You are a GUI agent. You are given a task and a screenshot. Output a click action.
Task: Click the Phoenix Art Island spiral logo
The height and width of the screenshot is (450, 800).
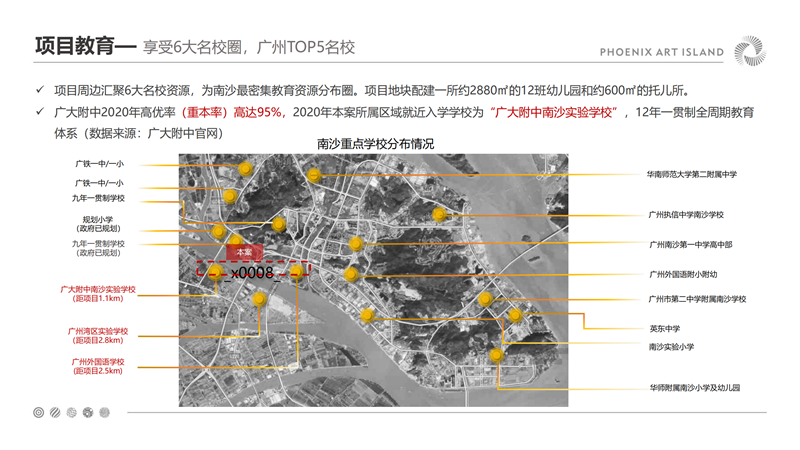(750, 51)
